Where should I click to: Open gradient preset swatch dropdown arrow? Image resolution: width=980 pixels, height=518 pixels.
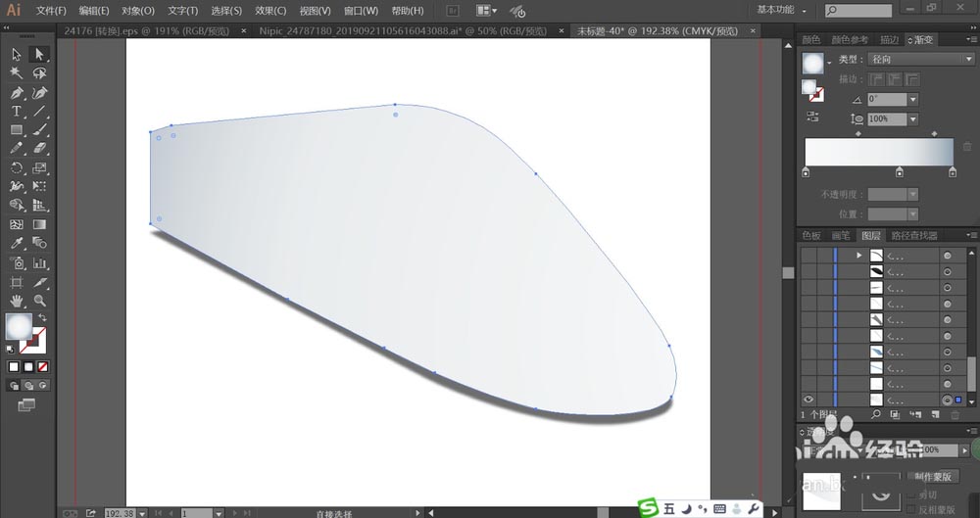click(829, 63)
